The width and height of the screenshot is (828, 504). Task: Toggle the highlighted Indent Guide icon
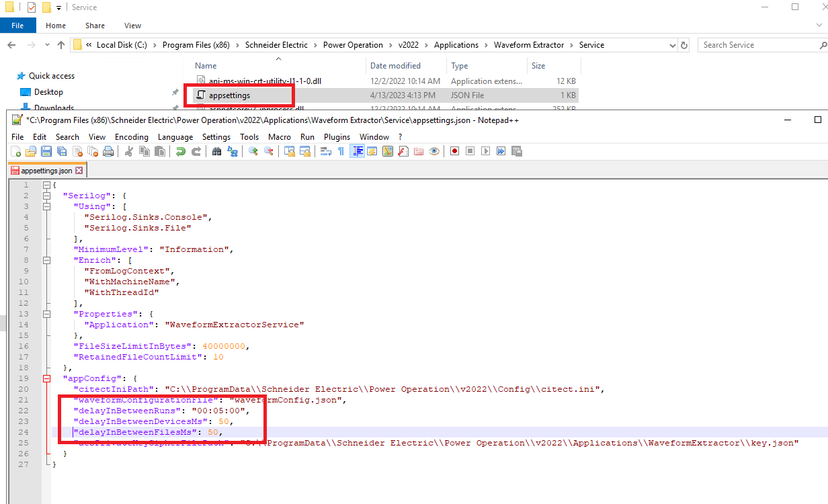(x=357, y=151)
